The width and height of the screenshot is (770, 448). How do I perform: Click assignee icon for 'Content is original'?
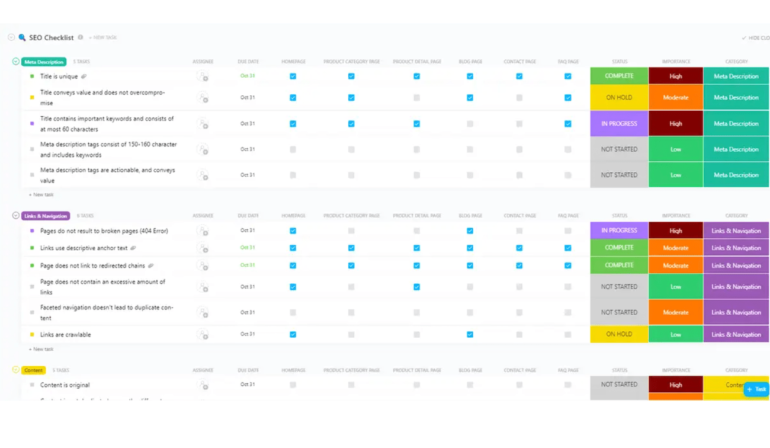[204, 385]
